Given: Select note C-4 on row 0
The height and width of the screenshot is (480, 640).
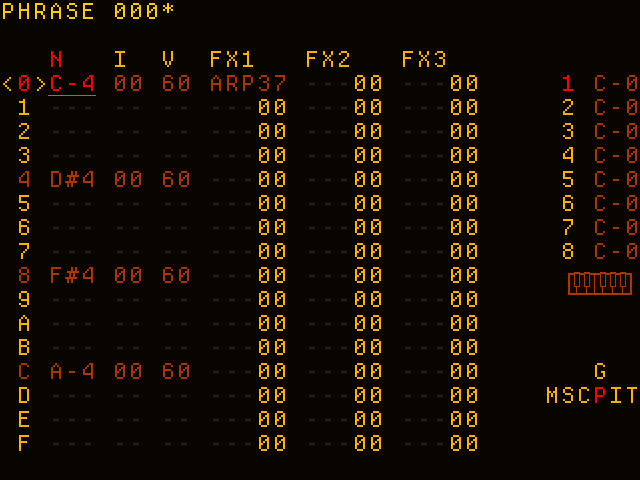Looking at the screenshot, I should click(x=72, y=84).
